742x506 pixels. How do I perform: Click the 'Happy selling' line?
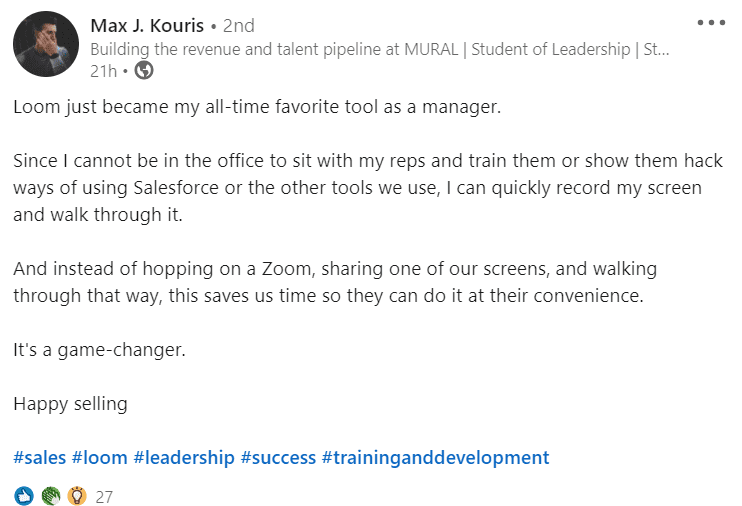pos(71,404)
